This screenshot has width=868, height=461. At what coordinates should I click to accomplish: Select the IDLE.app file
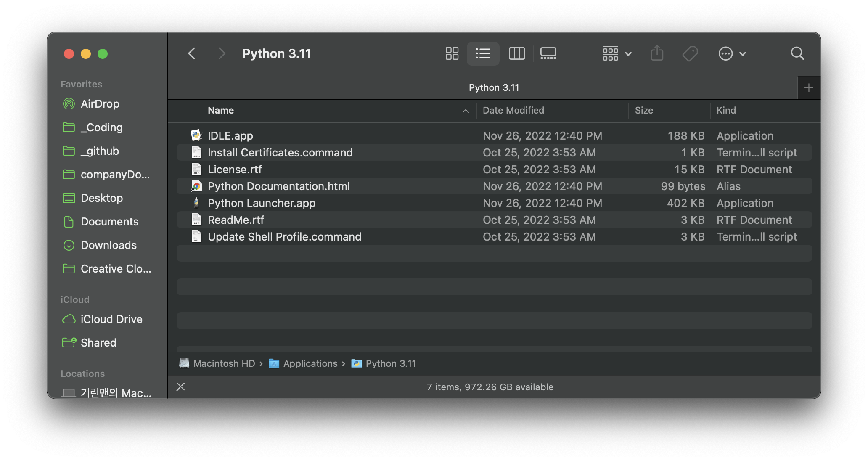230,136
